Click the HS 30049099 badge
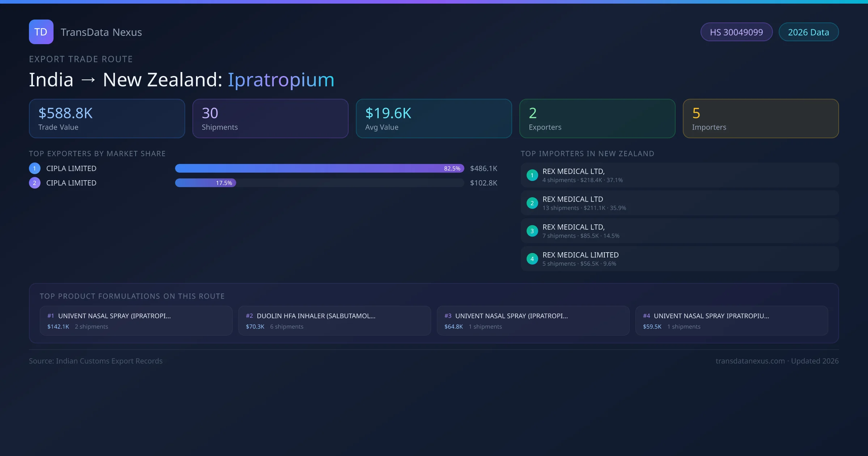Viewport: 868px width, 456px height. [x=736, y=32]
